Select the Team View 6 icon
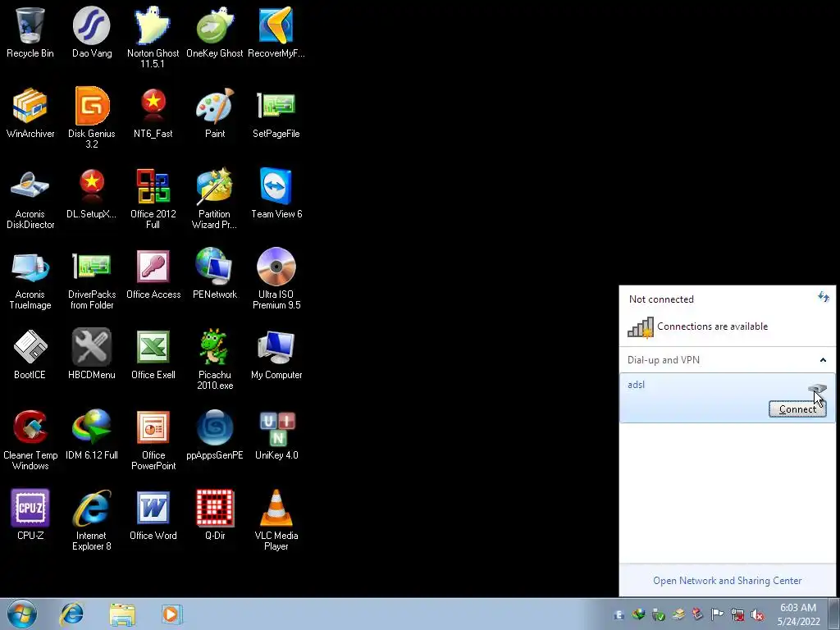This screenshot has width=840, height=630. click(x=276, y=193)
